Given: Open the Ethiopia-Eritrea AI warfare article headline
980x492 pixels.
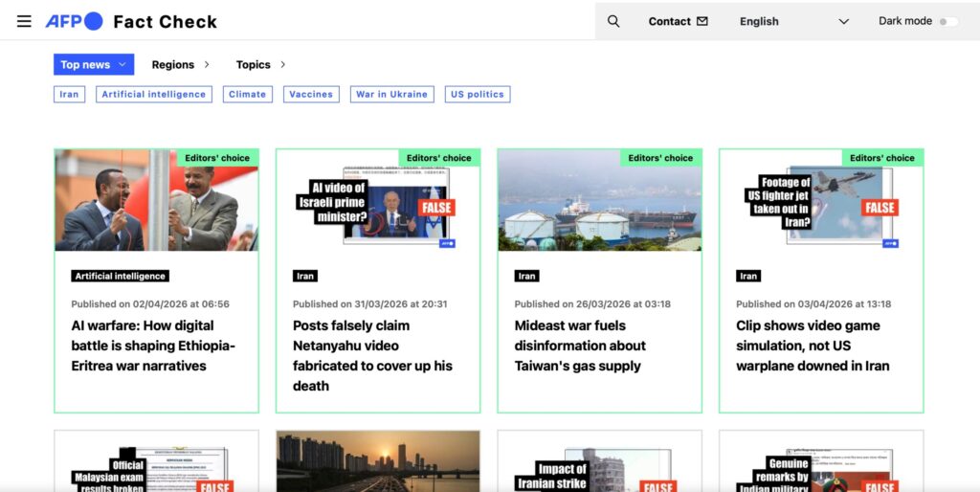Looking at the screenshot, I should tap(153, 346).
